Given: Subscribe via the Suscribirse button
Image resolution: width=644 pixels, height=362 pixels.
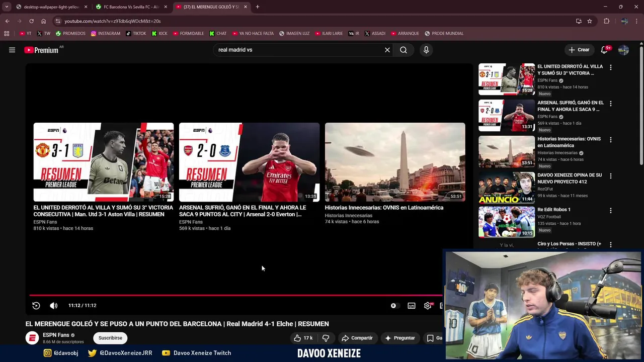Looking at the screenshot, I should pos(110,338).
